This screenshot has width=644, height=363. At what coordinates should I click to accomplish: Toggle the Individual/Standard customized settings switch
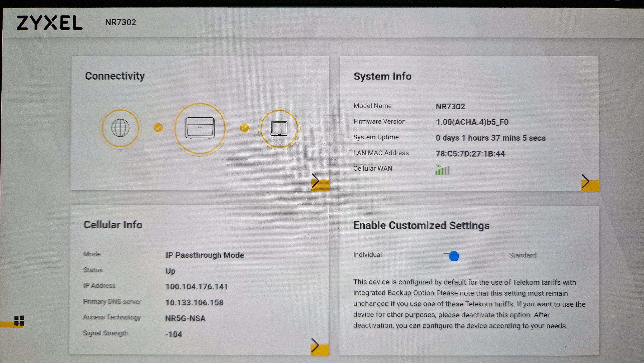click(x=450, y=256)
